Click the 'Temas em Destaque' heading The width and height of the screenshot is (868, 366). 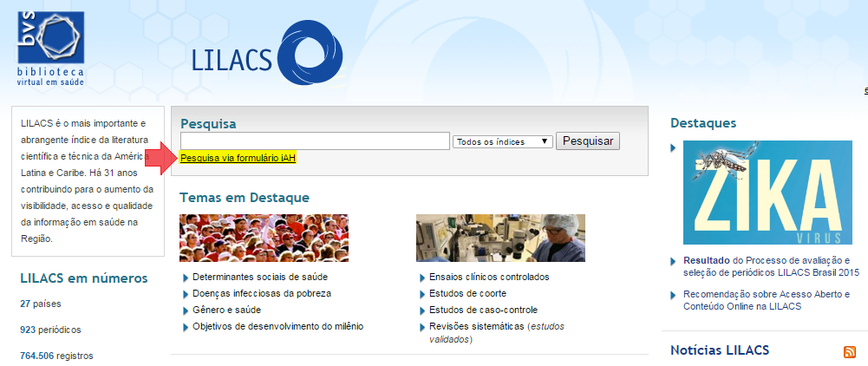[245, 198]
